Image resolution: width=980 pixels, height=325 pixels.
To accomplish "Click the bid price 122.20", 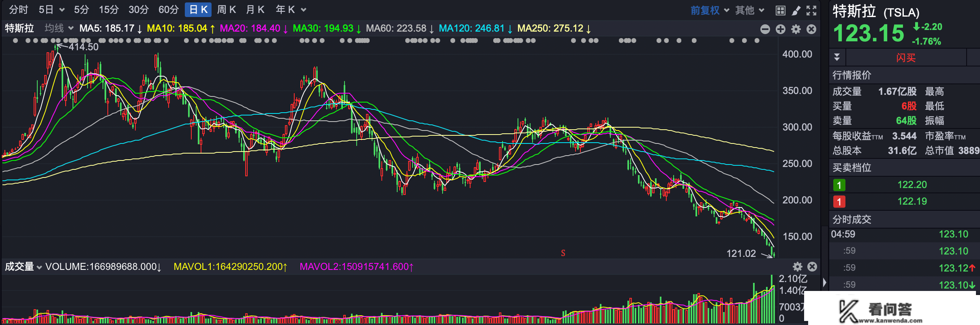I will point(912,185).
